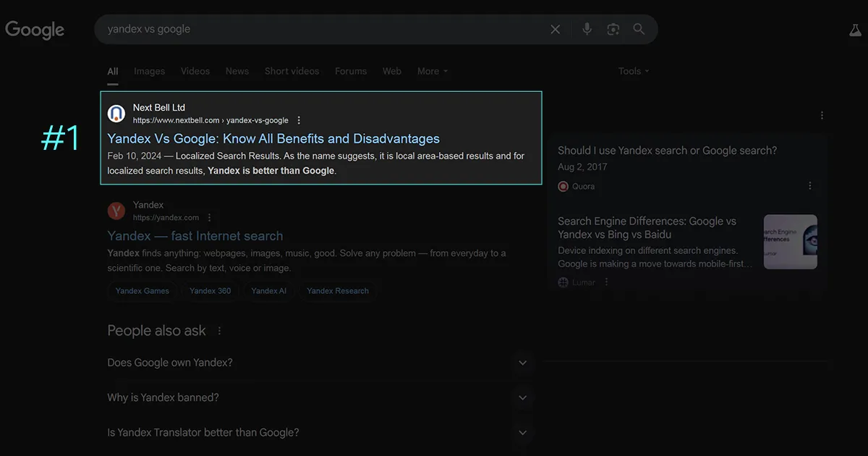This screenshot has width=868, height=456.
Task: Open 'Should I use Yandex search' Quora link
Action: coord(667,151)
